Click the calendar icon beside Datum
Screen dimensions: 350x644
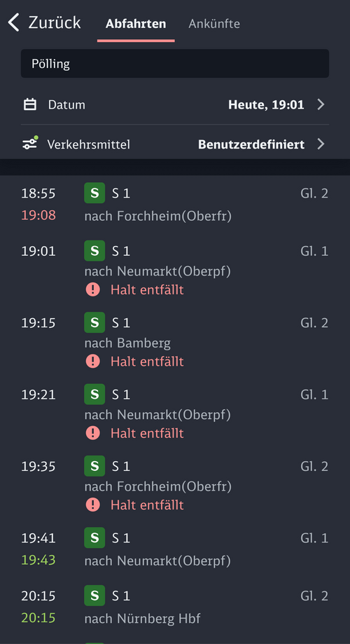coord(30,104)
